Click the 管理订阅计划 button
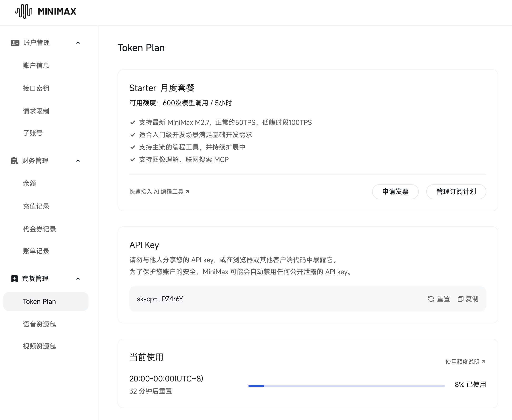Viewport: 512px width, 420px height. click(x=456, y=192)
